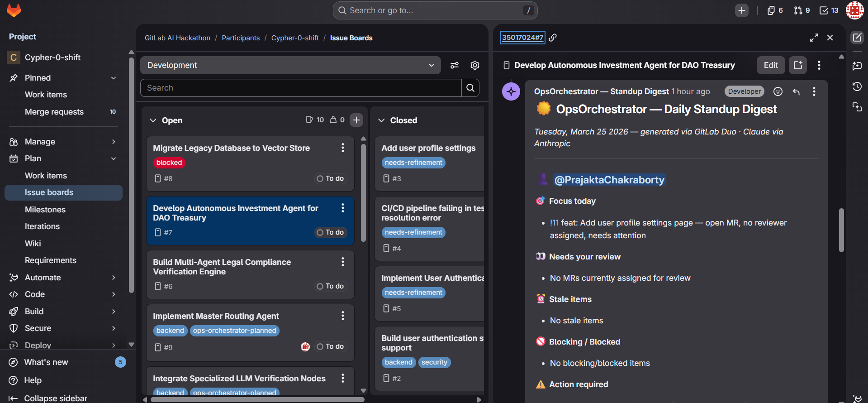Click To do status on card #8

tap(331, 178)
